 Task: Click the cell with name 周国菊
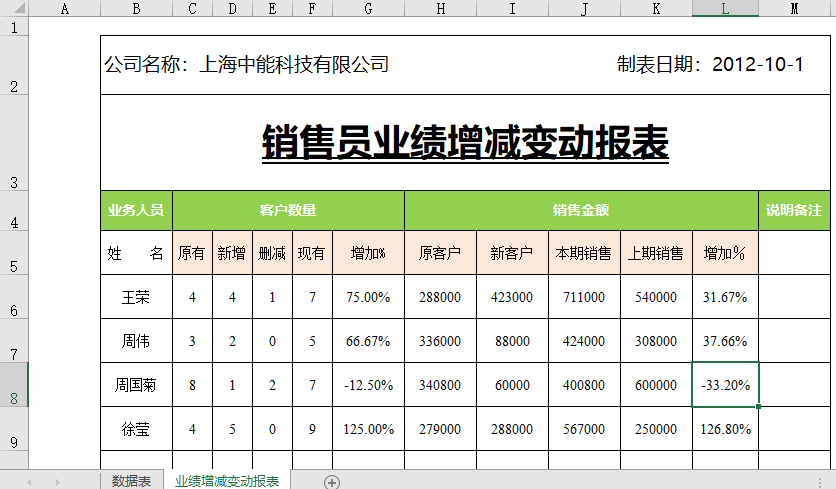point(136,385)
